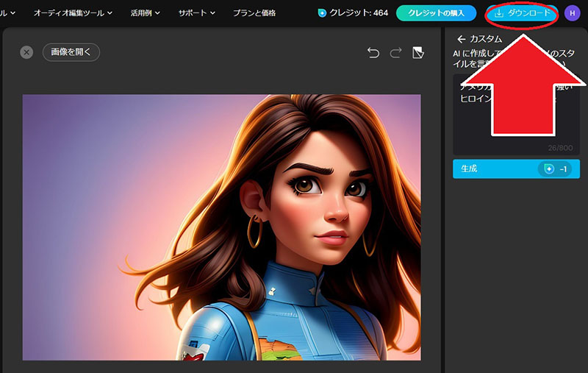The image size is (588, 373).
Task: Open the プランと価格 page
Action: click(254, 13)
